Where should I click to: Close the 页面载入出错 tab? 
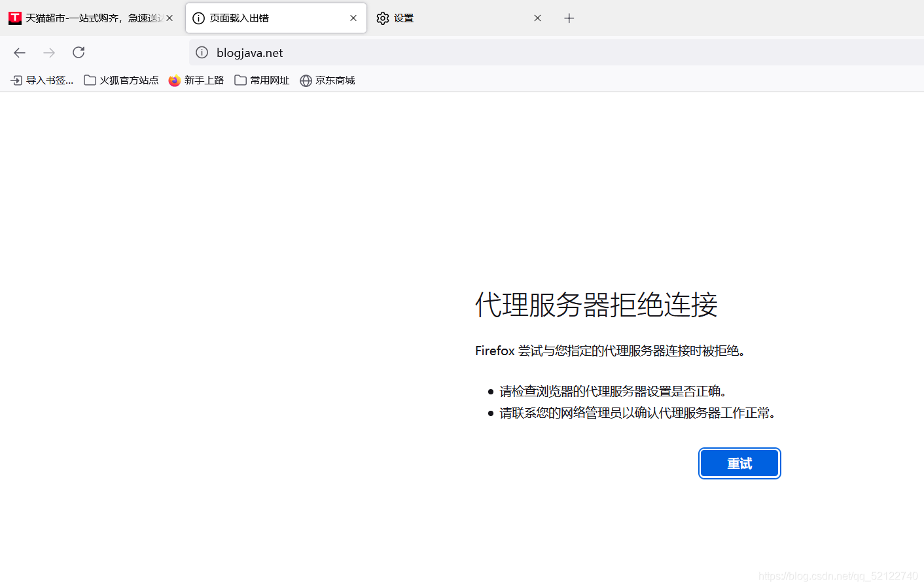point(353,18)
